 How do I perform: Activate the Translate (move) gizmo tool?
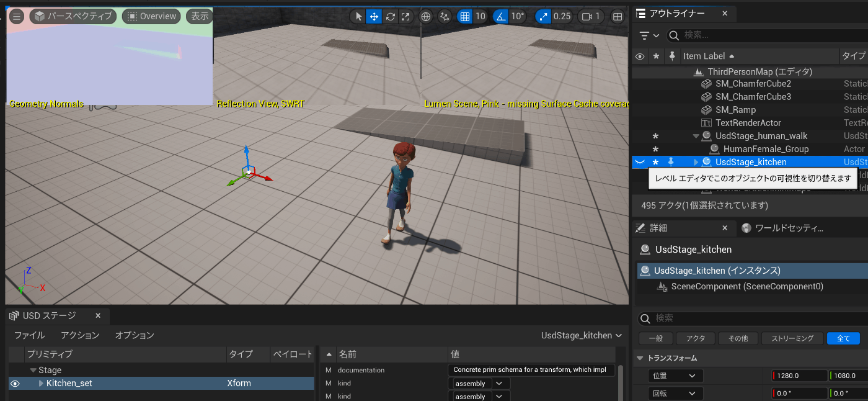pos(374,17)
